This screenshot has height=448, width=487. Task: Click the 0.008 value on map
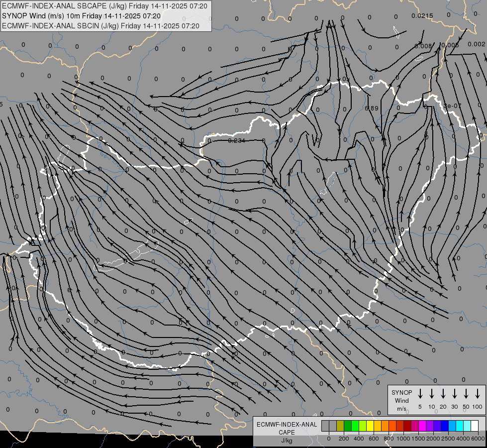pos(423,46)
